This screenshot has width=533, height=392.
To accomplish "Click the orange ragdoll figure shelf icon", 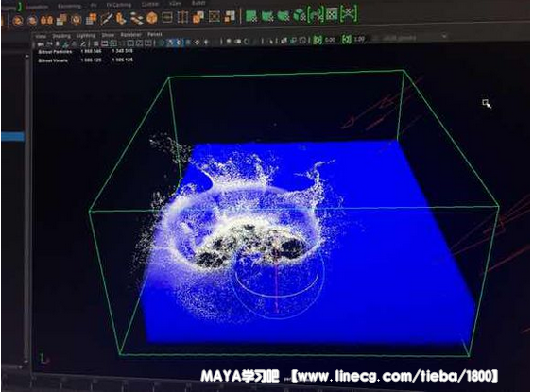I will point(121,18).
